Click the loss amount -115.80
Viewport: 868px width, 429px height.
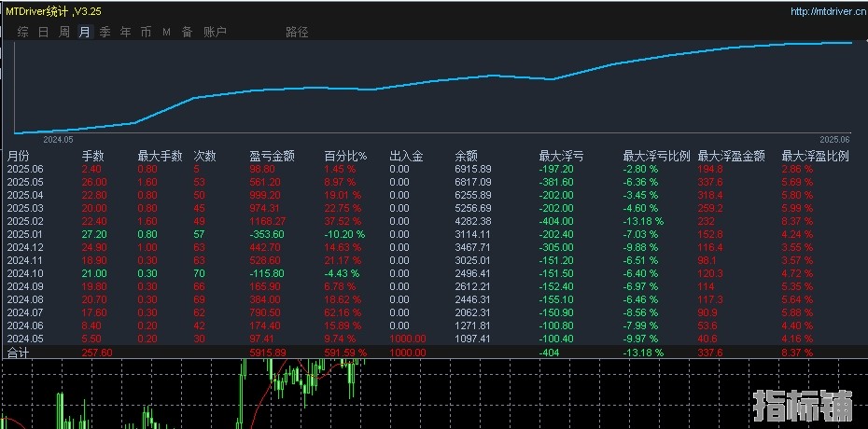coord(267,273)
